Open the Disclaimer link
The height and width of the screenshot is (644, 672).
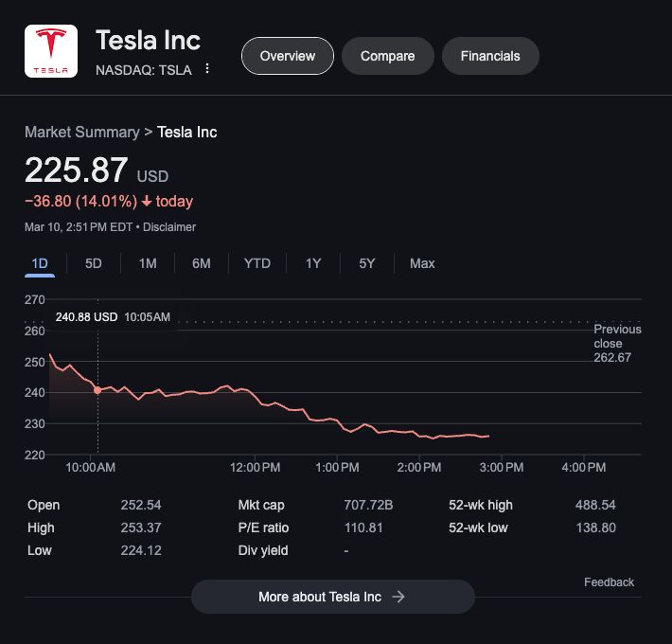[x=169, y=226]
